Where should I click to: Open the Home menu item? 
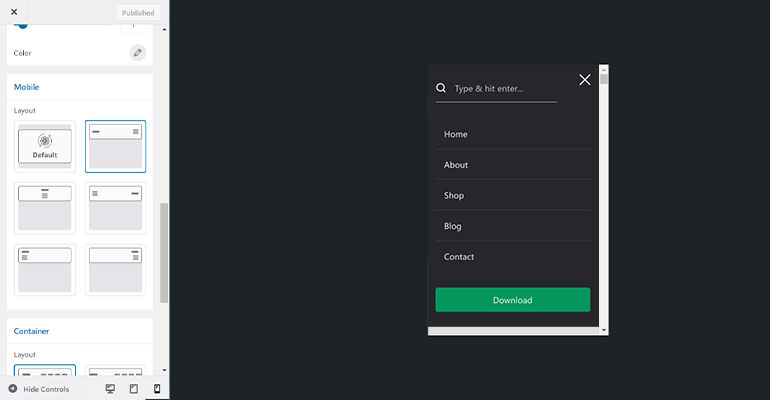point(456,134)
